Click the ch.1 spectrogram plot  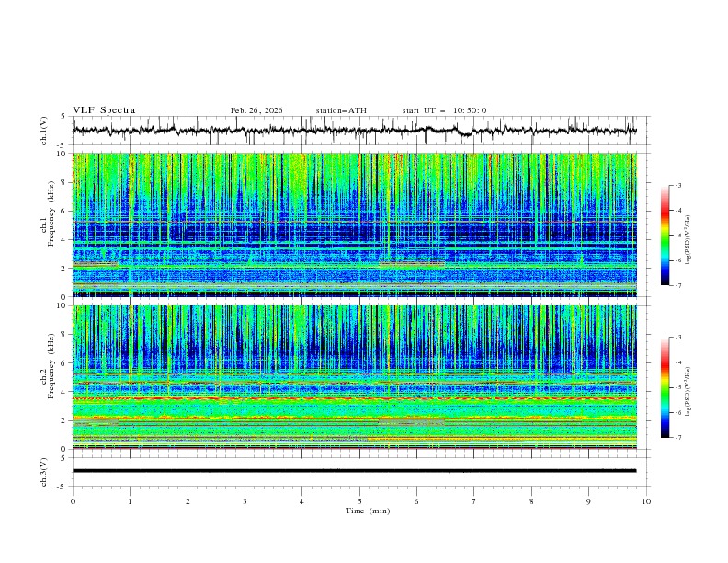pyautogui.click(x=354, y=224)
